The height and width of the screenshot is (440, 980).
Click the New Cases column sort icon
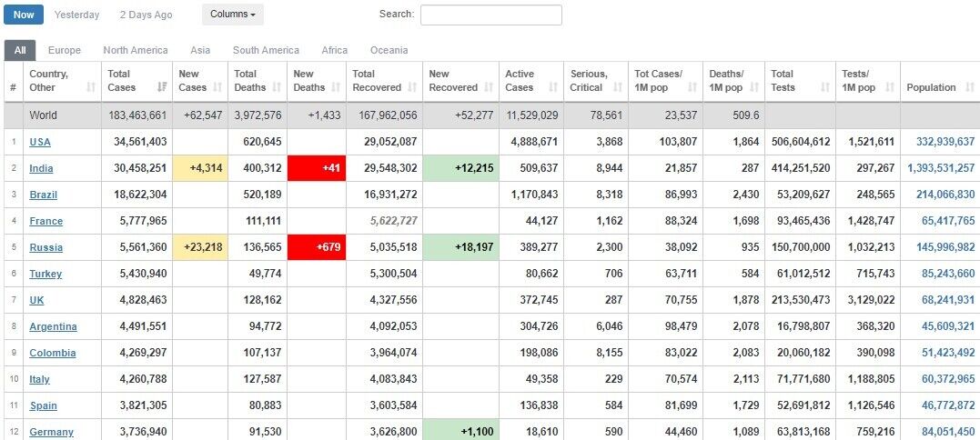[x=217, y=87]
